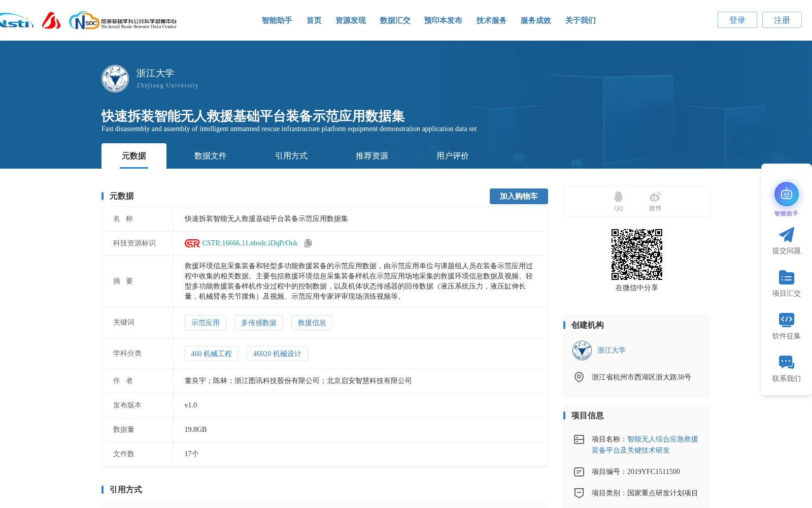Viewport: 812px width, 508px height.
Task: Click the location pin icon by address
Action: 579,377
